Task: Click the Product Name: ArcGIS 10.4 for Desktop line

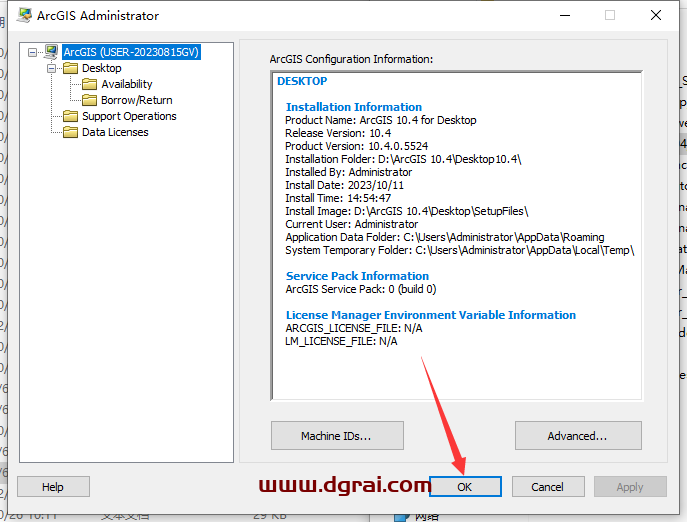Action: click(381, 120)
